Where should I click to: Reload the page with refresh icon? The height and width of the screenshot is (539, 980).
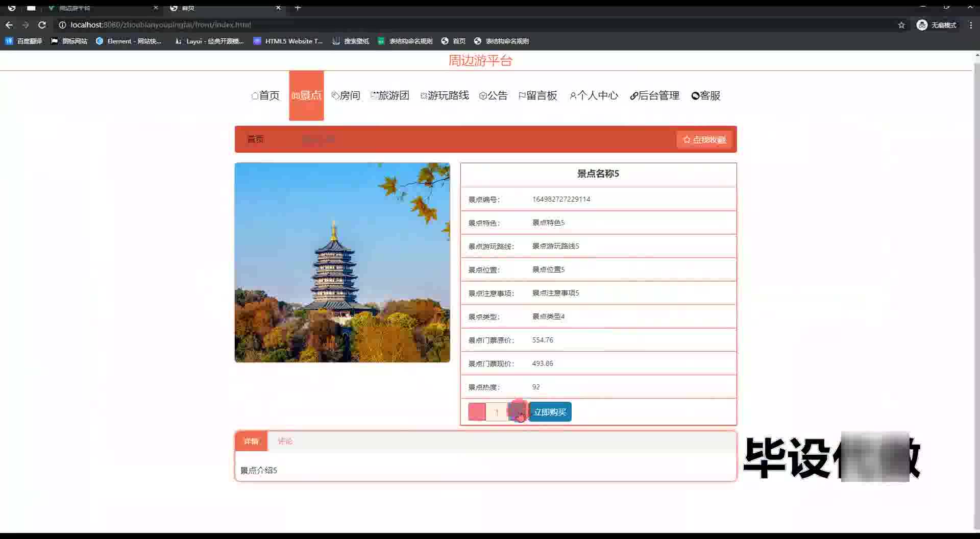[42, 25]
